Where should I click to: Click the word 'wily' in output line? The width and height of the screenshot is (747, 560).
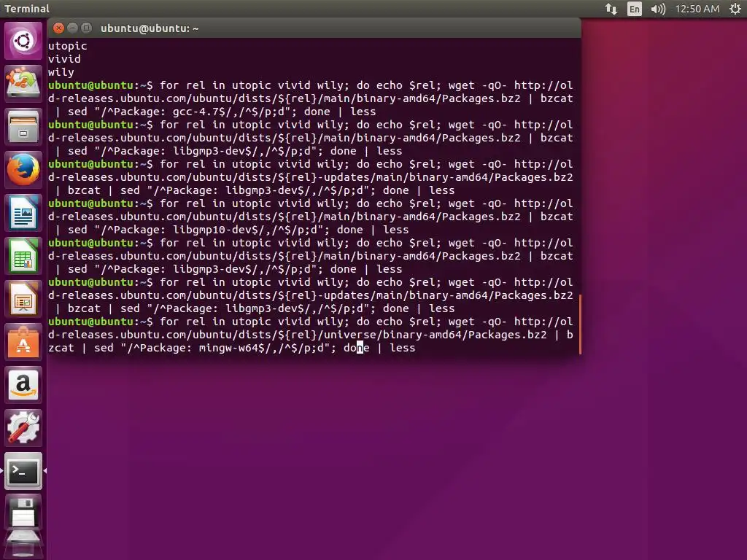(x=61, y=72)
